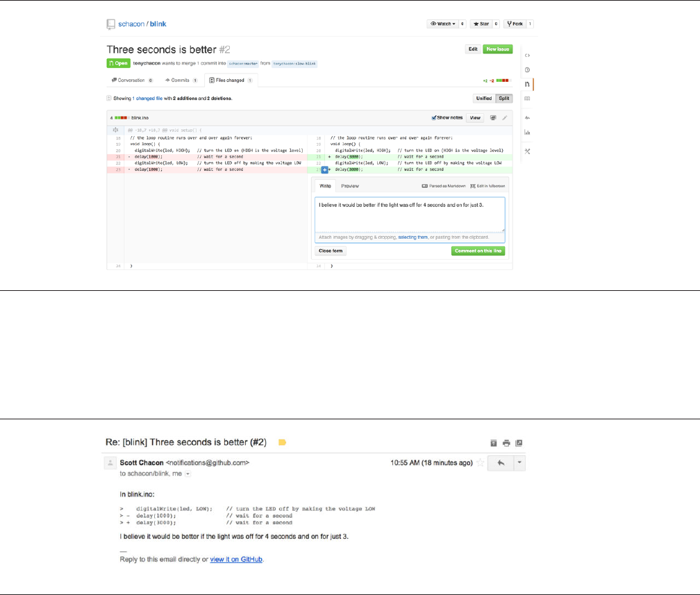Click the pencil edit file icon
700x595 pixels.
coord(504,118)
